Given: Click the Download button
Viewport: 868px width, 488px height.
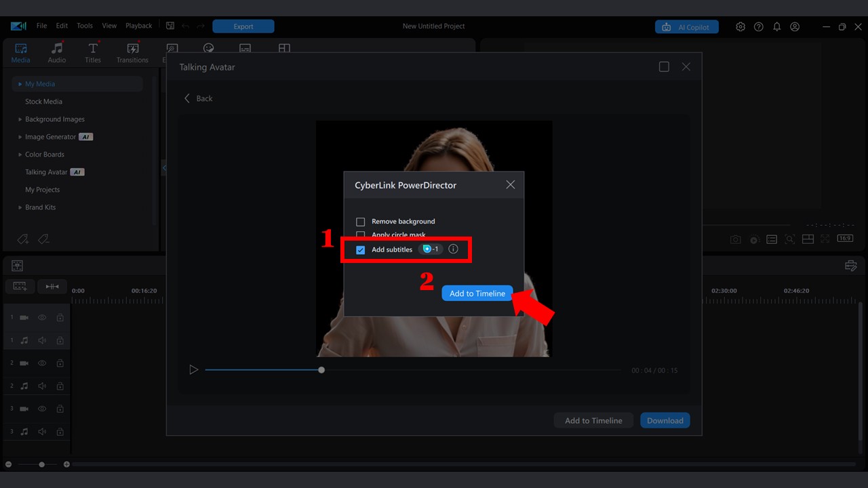Looking at the screenshot, I should tap(665, 420).
